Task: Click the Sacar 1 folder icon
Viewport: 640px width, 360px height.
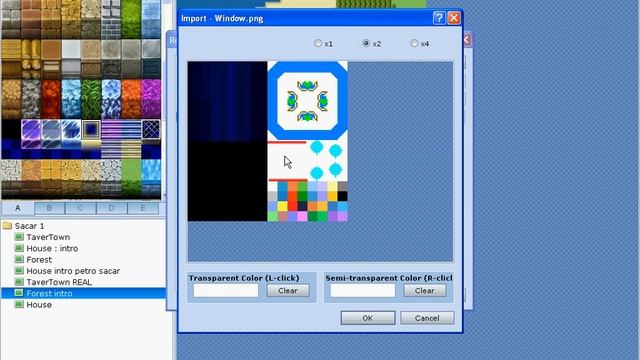Action: pos(7,226)
